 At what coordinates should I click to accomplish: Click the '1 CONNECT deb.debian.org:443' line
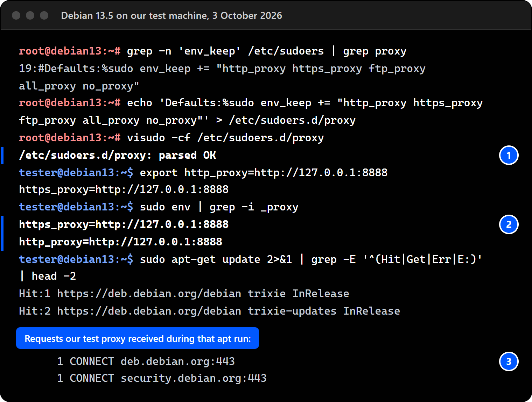(x=146, y=361)
